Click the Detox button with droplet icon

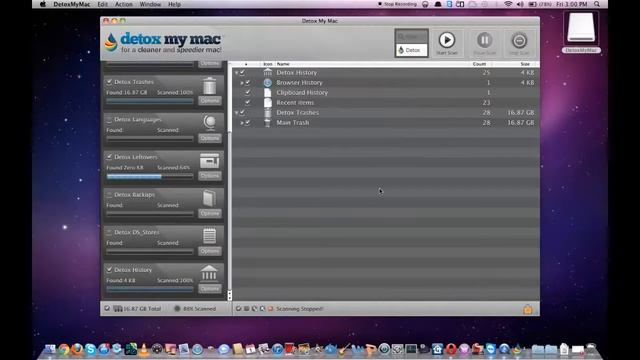pyautogui.click(x=411, y=50)
